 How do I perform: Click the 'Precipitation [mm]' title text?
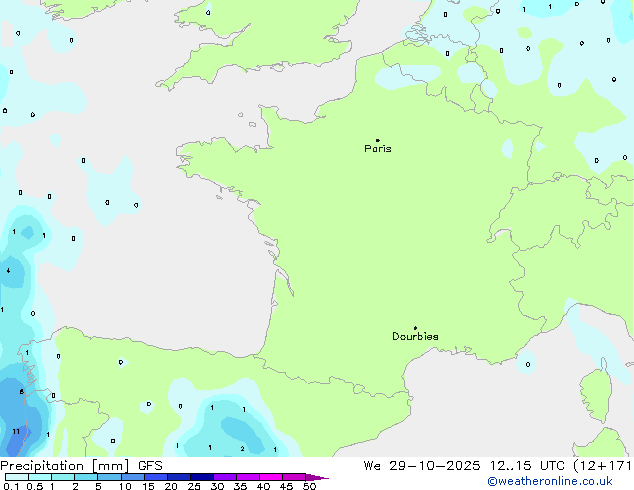pos(65,466)
